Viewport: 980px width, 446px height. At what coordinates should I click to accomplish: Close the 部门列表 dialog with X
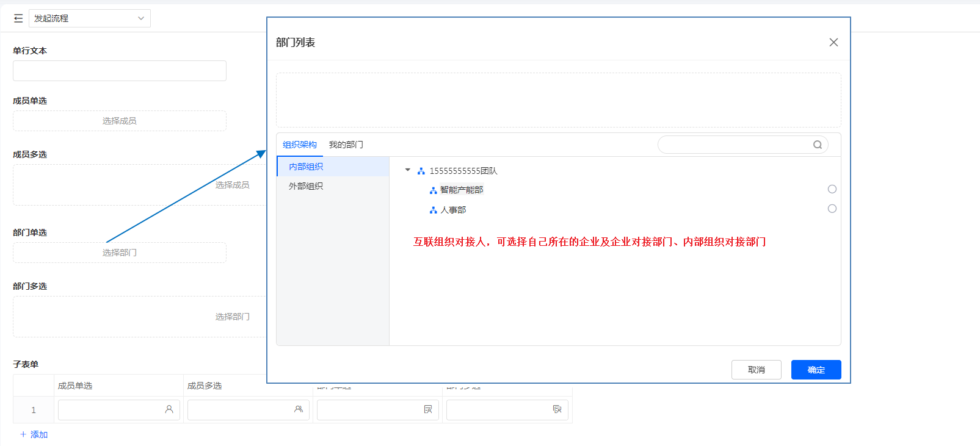833,42
